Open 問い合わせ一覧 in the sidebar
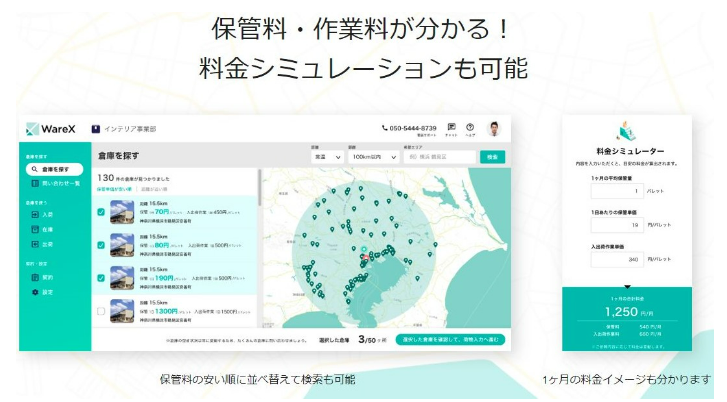The image size is (727, 402). point(55,184)
